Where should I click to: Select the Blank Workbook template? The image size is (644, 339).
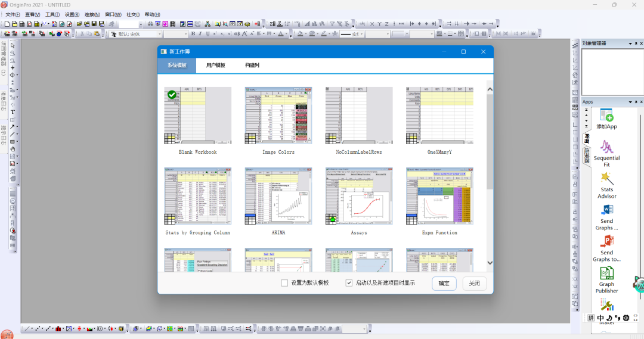tap(197, 116)
